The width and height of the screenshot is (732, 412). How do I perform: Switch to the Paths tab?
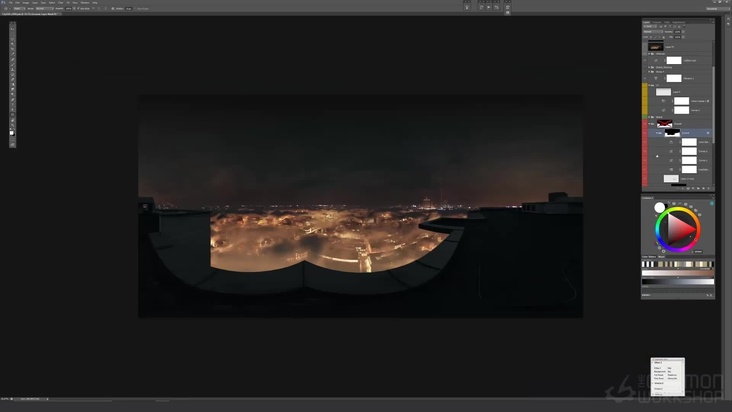(x=667, y=22)
